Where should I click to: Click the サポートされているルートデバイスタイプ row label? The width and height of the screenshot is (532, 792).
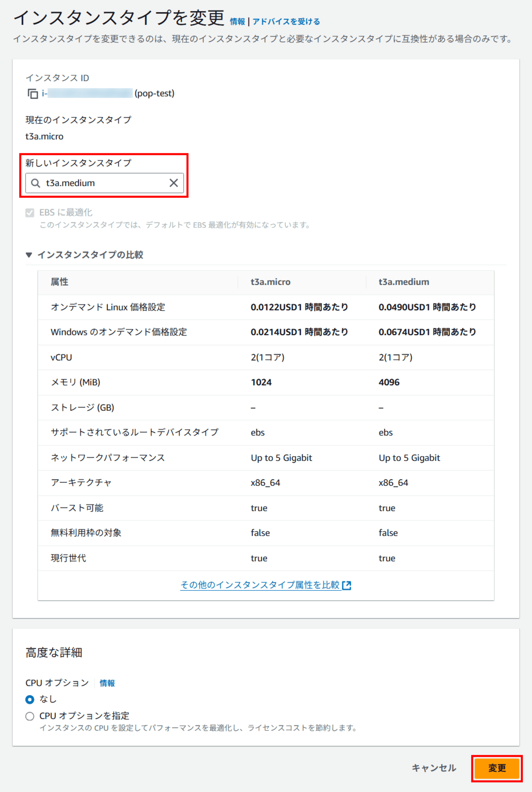click(135, 432)
